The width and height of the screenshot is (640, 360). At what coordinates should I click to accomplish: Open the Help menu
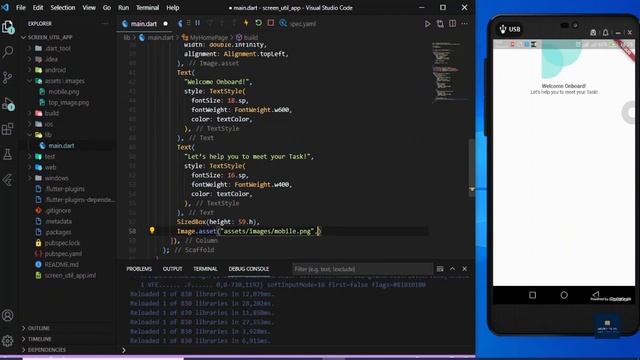[x=173, y=7]
